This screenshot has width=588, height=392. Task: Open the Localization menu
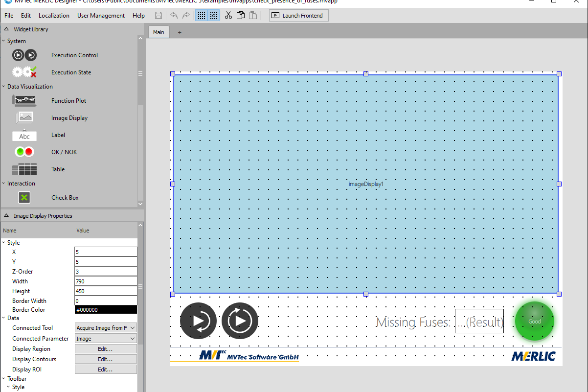tap(54, 16)
